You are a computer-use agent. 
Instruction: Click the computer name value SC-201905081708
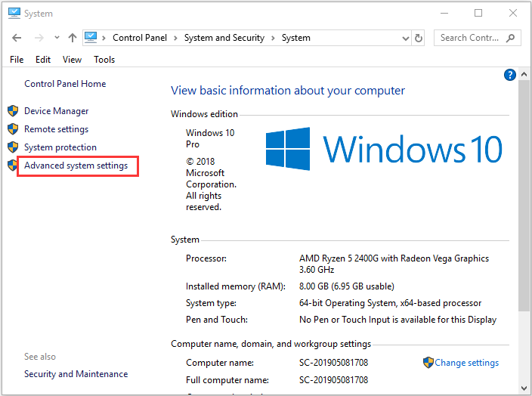click(333, 363)
